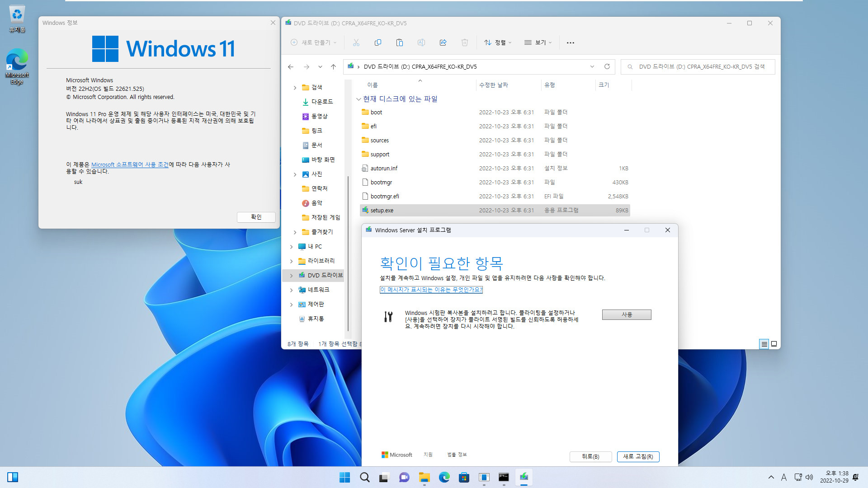This screenshot has height=488, width=868.
Task: Show hidden system tray icons
Action: point(771,477)
